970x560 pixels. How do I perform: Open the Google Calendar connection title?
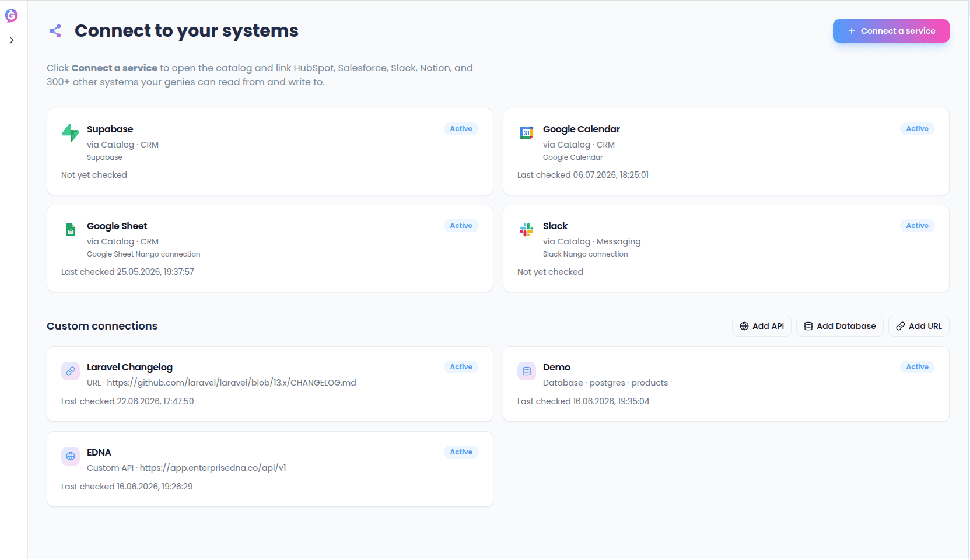coord(581,129)
